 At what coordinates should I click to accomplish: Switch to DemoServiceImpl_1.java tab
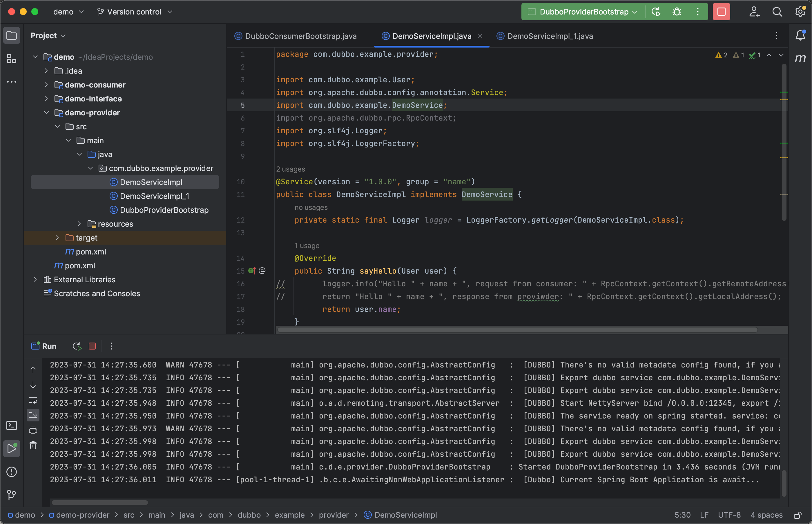click(550, 36)
